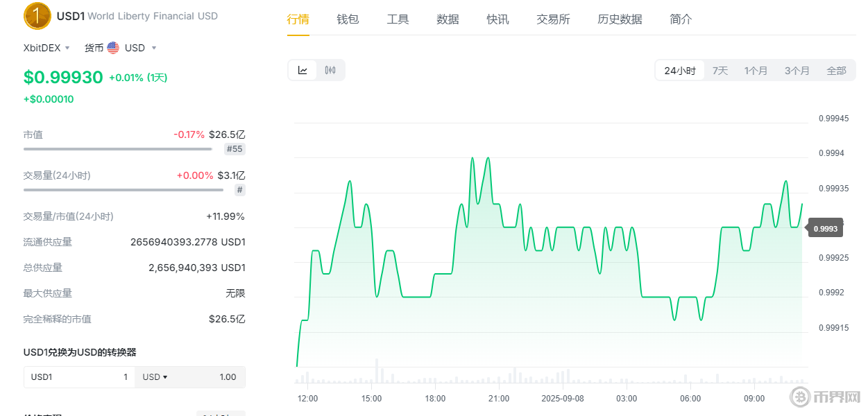Click the #55 market cap rank badge
This screenshot has width=868, height=416.
pyautogui.click(x=235, y=149)
